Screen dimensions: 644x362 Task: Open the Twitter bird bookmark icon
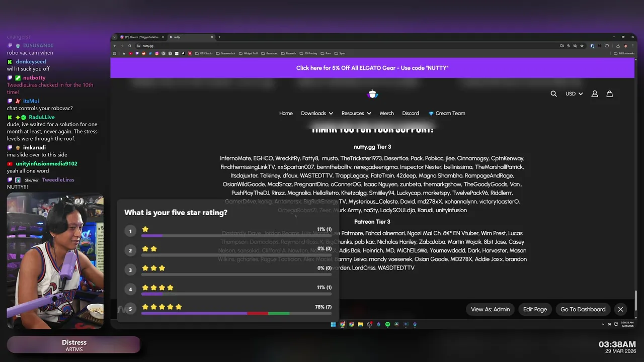pos(150,53)
